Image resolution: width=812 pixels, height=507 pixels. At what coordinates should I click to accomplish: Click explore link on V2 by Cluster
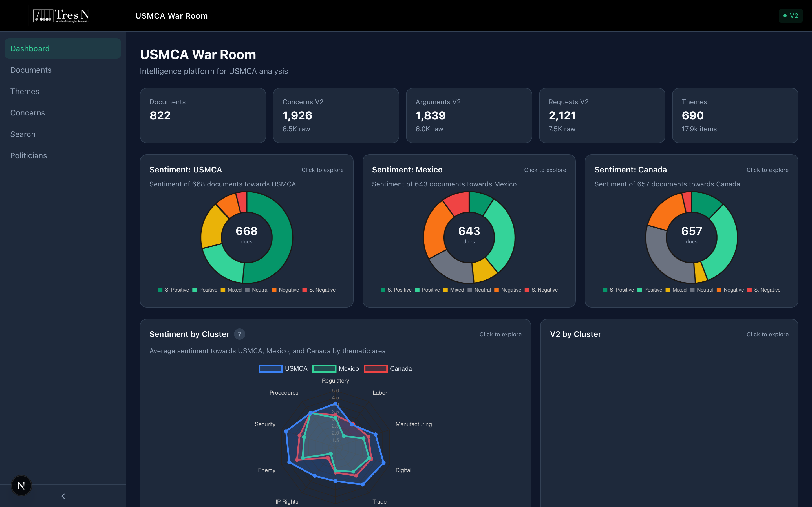click(767, 334)
